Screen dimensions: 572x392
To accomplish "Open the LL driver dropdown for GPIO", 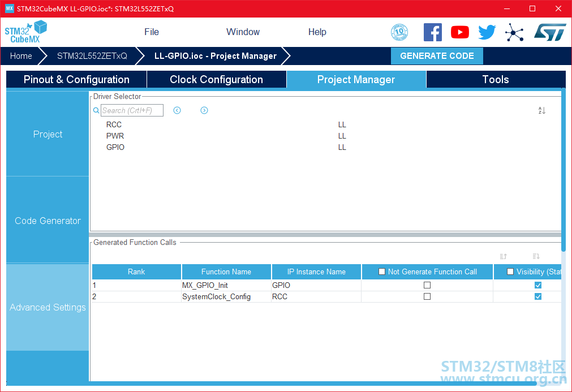I will tap(342, 147).
